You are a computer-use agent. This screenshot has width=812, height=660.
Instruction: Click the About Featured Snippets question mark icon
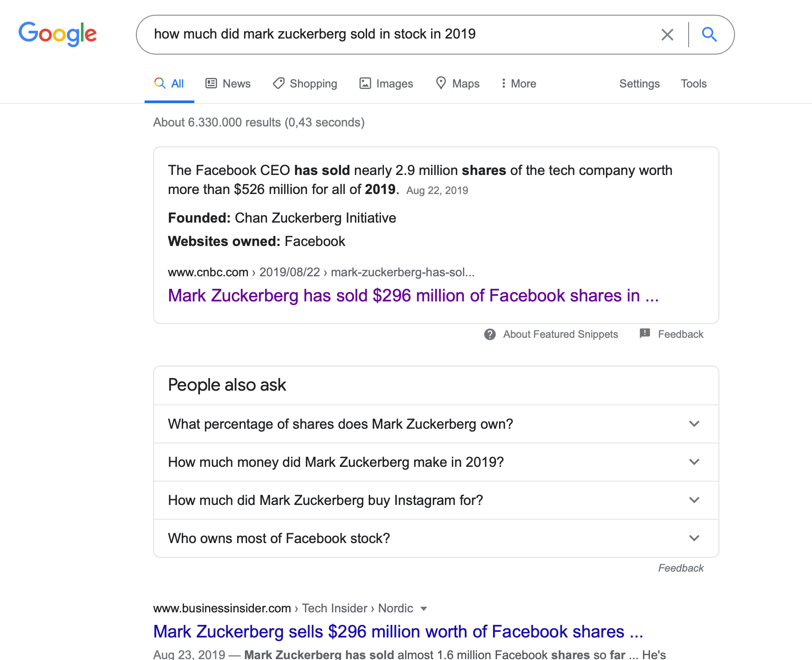click(x=490, y=334)
